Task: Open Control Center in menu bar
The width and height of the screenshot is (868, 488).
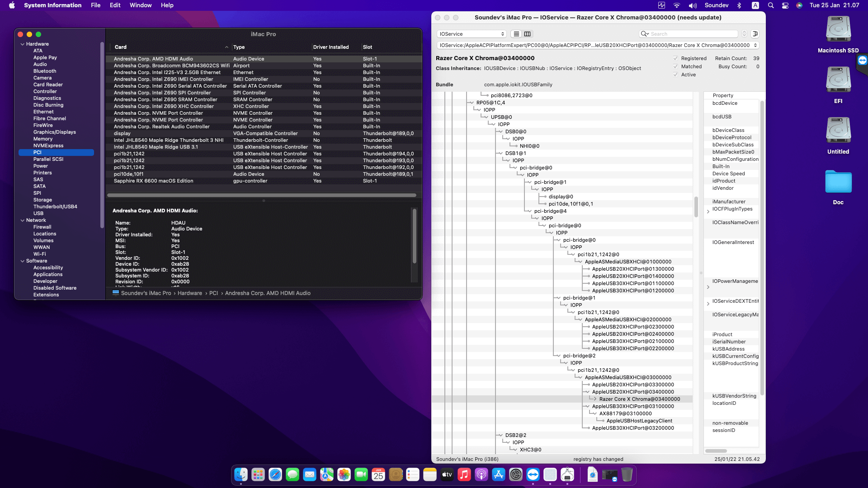Action: pyautogui.click(x=785, y=5)
